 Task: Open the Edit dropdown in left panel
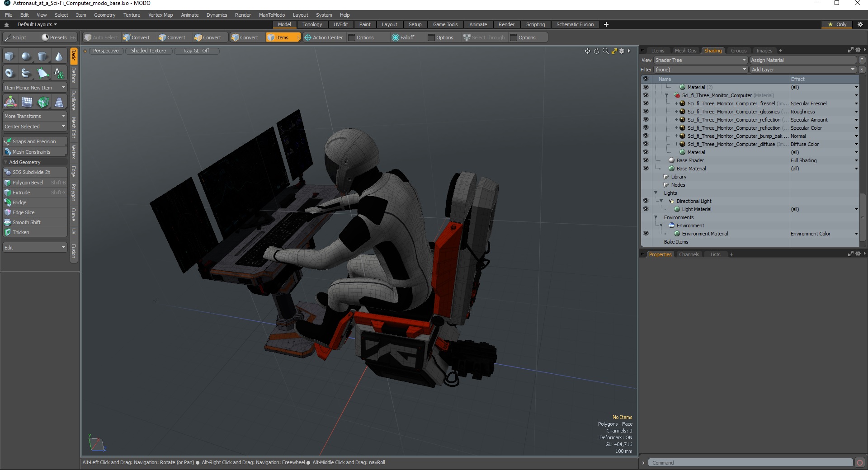coord(35,248)
